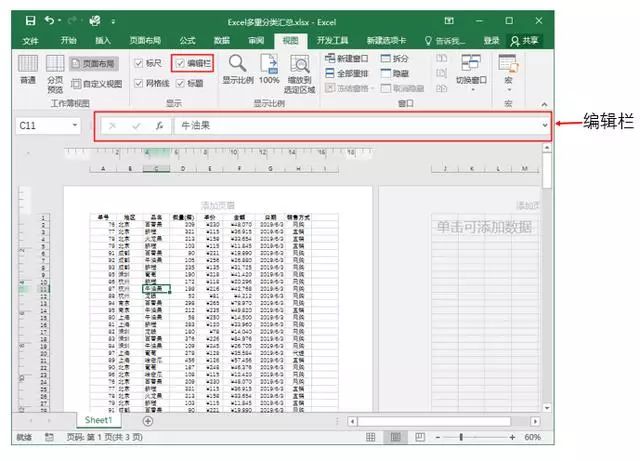The height and width of the screenshot is (461, 640).
Task: Open the Switch Windows (切换窗口) icon
Action: (471, 73)
